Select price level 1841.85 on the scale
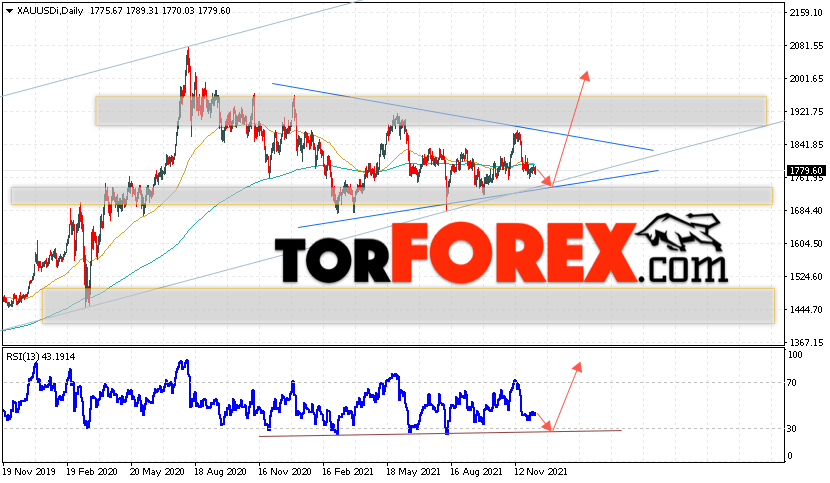The image size is (830, 483). (806, 145)
